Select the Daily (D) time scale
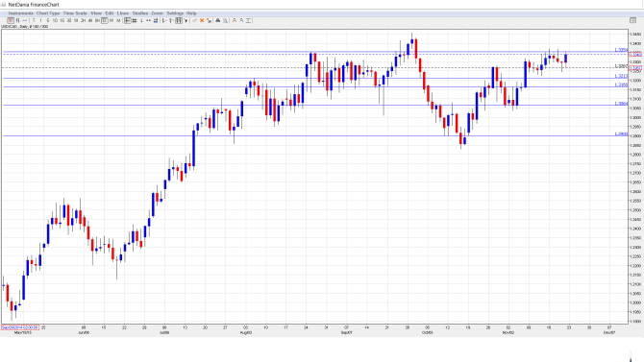 coord(105,20)
